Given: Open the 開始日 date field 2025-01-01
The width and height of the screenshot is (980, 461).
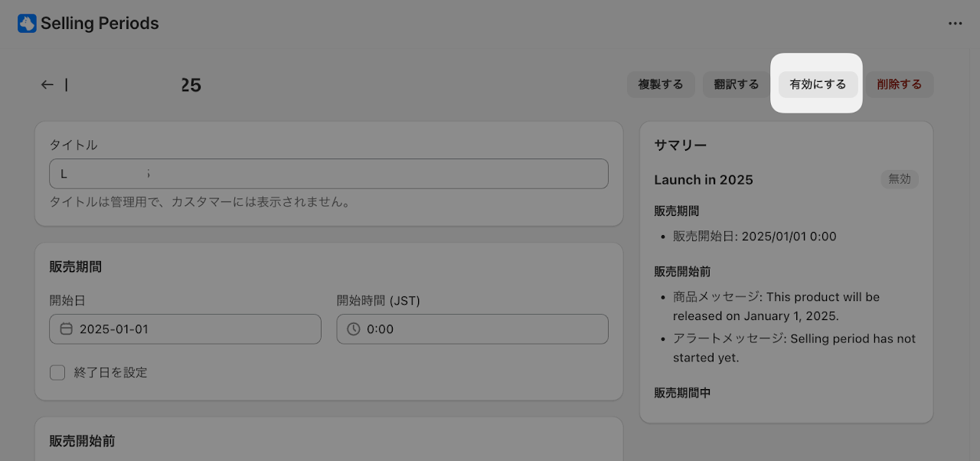Looking at the screenshot, I should 185,329.
